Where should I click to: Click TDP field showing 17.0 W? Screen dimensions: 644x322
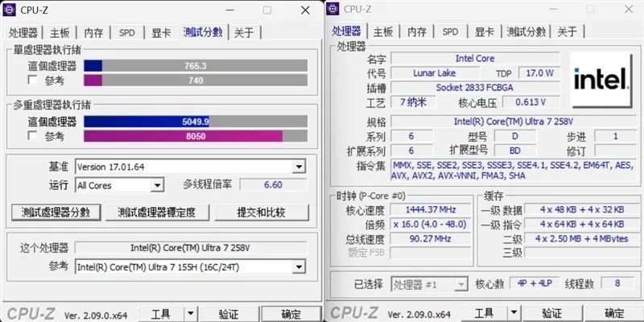click(539, 73)
